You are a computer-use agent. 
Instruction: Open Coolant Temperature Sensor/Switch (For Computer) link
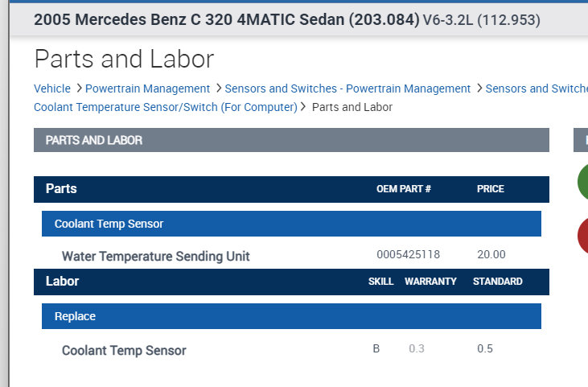[x=166, y=107]
